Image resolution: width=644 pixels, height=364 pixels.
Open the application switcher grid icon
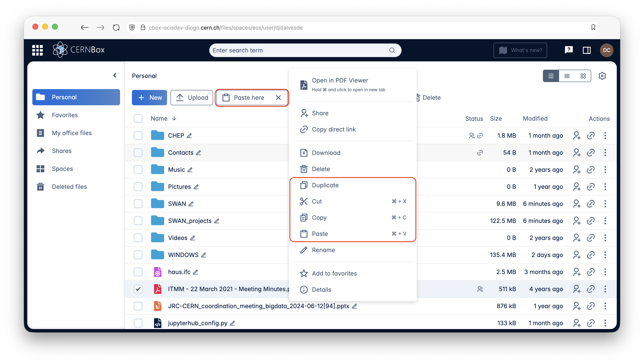coord(37,50)
